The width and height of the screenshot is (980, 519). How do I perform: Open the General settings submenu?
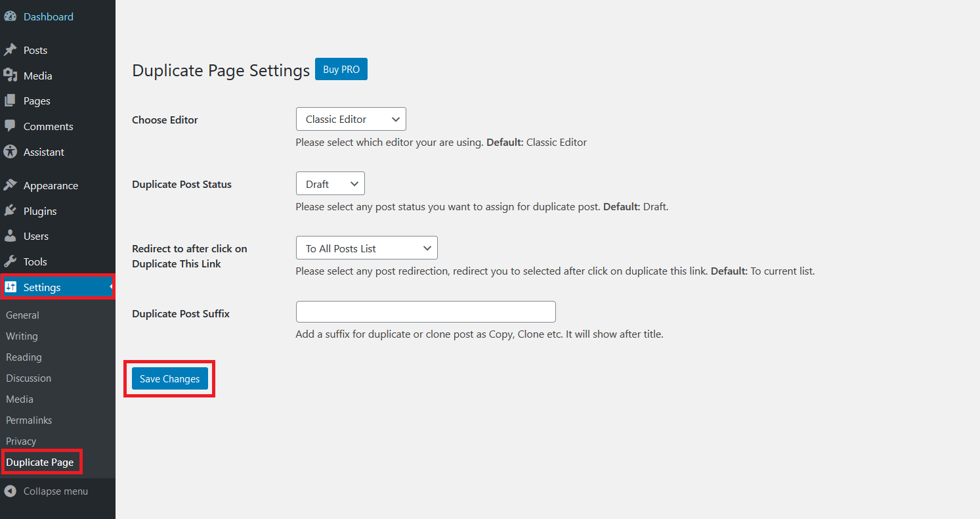[x=22, y=315]
